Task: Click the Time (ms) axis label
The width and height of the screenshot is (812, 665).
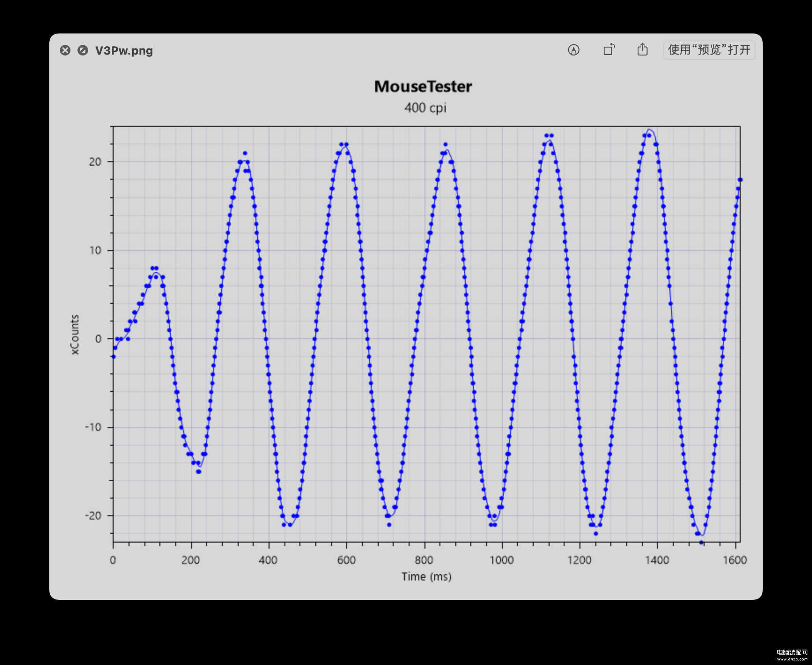Action: (426, 576)
